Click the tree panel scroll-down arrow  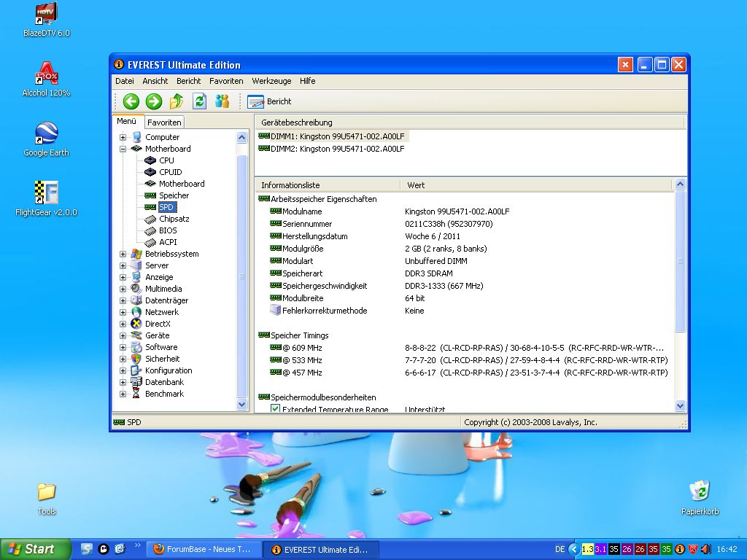coord(241,405)
